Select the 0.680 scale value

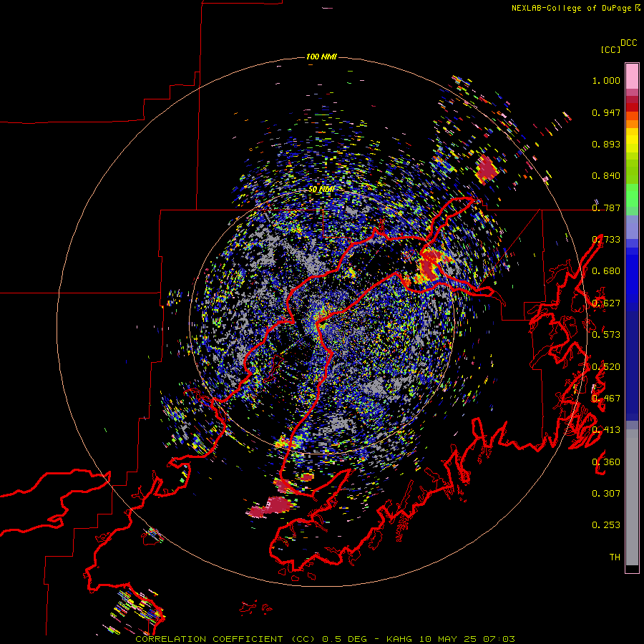pyautogui.click(x=606, y=271)
